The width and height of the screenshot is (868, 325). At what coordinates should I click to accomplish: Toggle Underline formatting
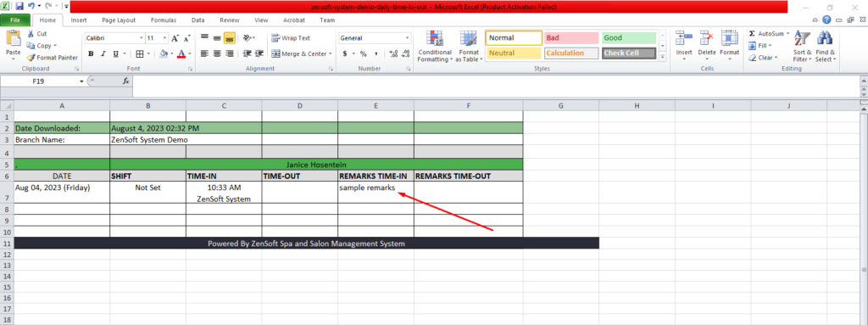click(x=115, y=53)
